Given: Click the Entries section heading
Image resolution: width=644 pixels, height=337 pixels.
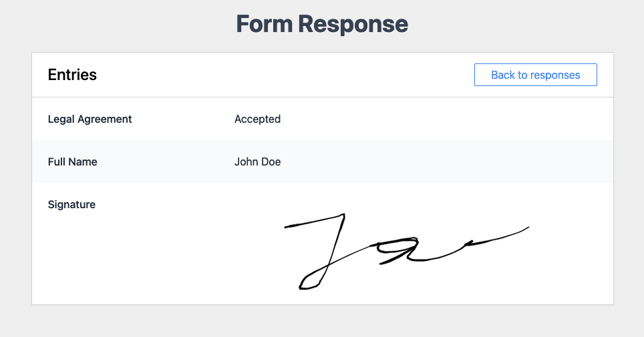Looking at the screenshot, I should [x=72, y=75].
